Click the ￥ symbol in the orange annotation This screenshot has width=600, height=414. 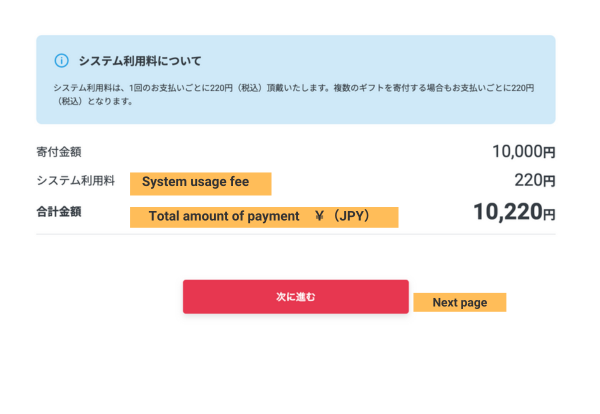click(x=320, y=216)
